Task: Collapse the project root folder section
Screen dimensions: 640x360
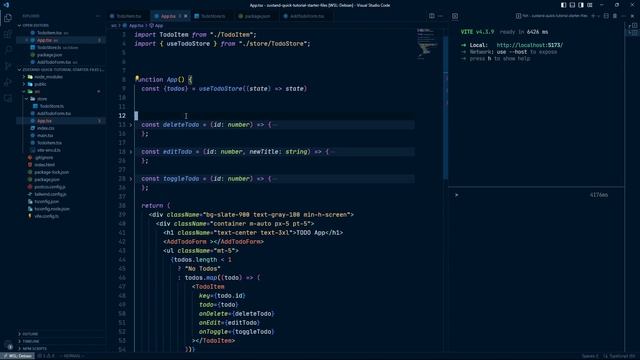Action: tap(60, 70)
